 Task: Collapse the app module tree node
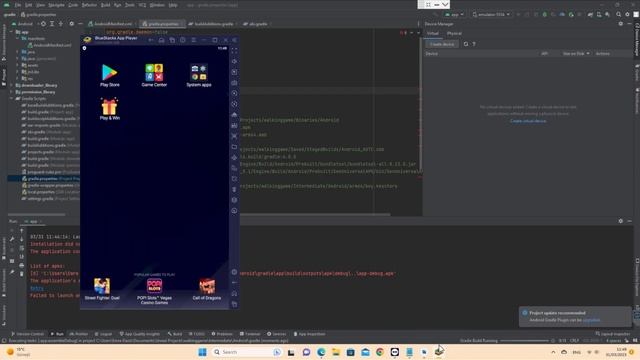[12, 32]
